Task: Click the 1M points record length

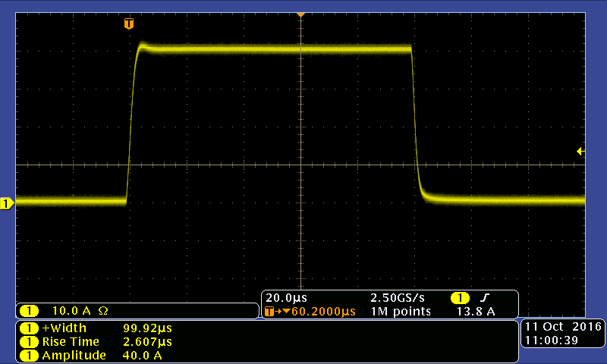Action: tap(401, 312)
